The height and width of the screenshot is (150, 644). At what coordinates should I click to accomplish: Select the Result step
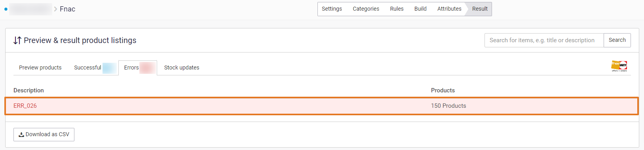[x=480, y=9]
